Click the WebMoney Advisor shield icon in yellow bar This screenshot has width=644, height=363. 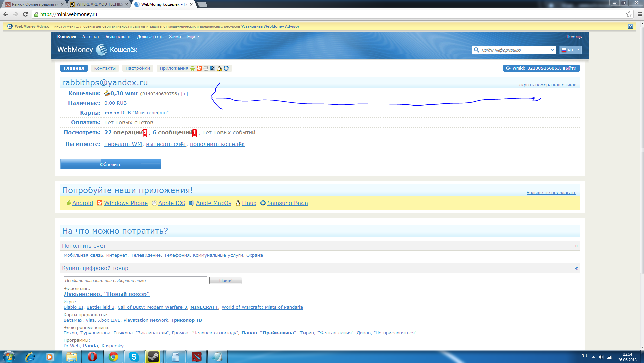coord(10,26)
